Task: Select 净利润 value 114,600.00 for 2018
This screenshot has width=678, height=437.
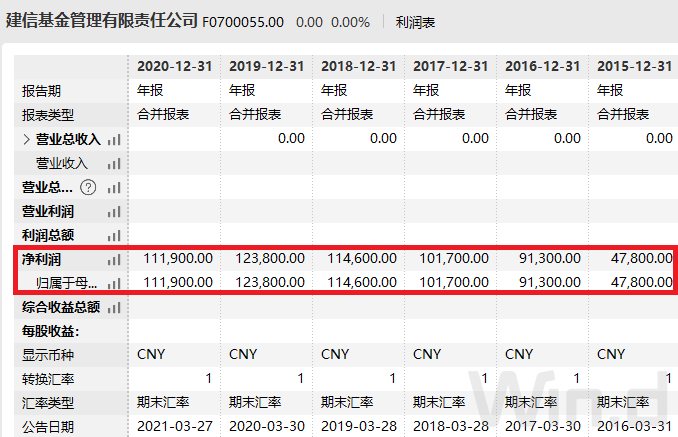Action: pos(362,258)
